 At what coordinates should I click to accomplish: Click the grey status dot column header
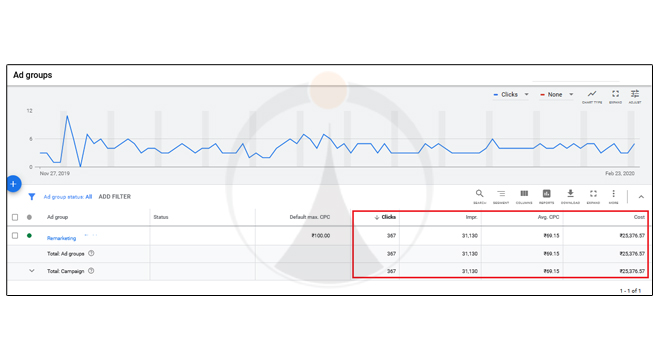pyautogui.click(x=29, y=217)
